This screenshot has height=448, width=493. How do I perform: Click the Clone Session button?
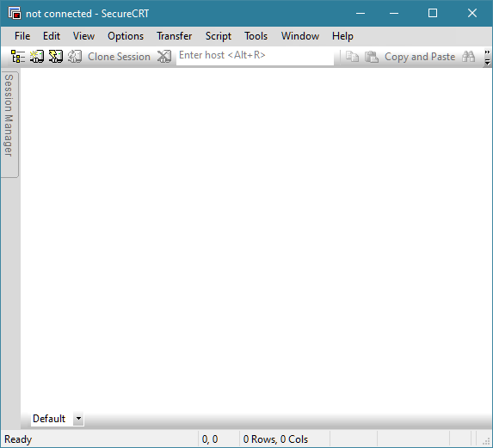[x=119, y=57]
